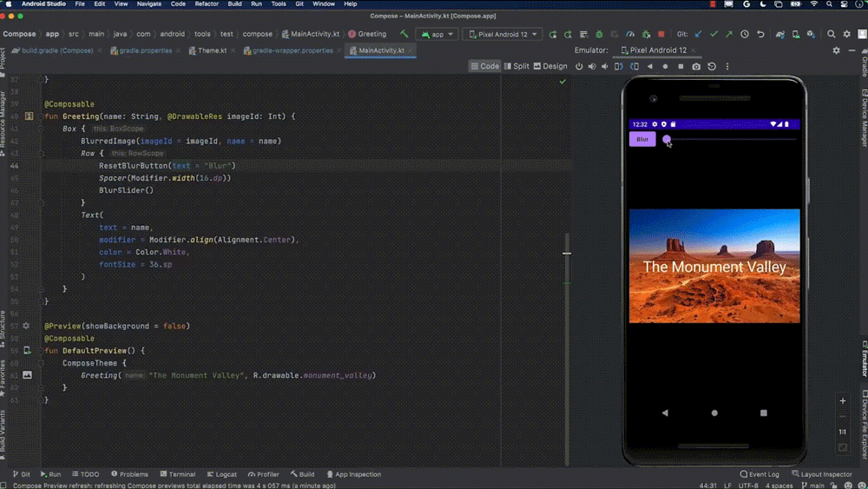Open emulator snapshots icon
868x489 pixels.
[x=712, y=67]
